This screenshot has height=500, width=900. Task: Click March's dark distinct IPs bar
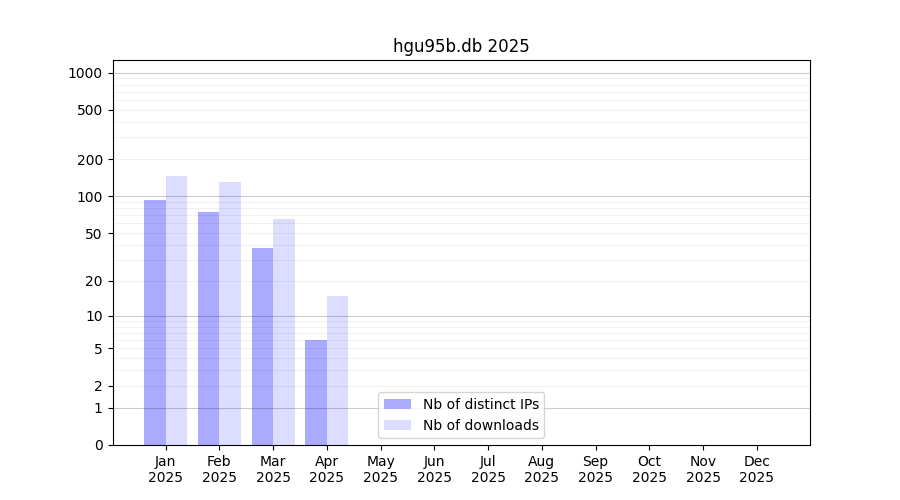click(x=262, y=346)
